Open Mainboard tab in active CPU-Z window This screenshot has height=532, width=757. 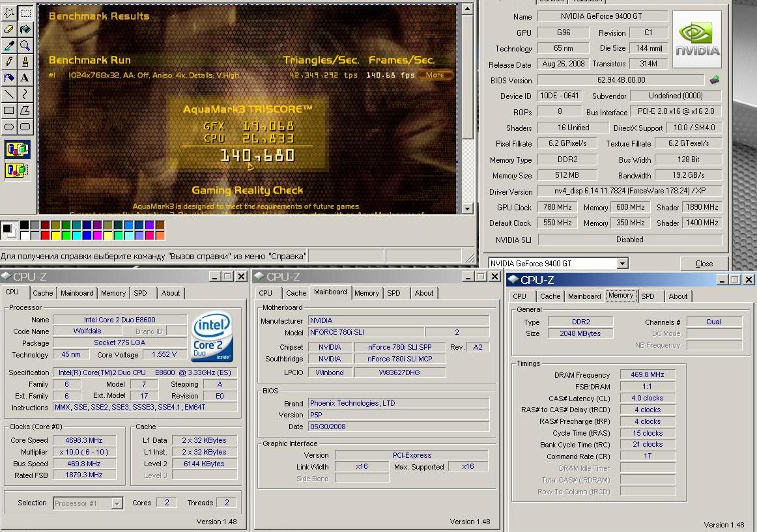584,296
